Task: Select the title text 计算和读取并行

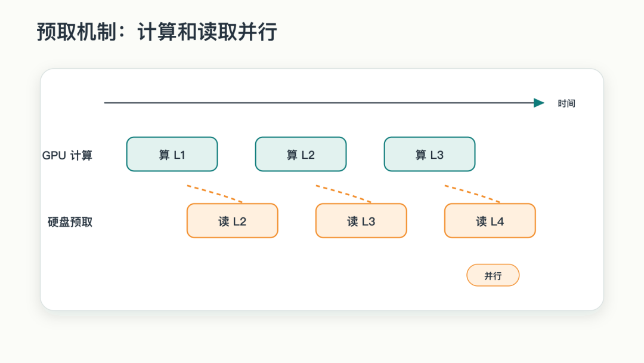Action: click(208, 32)
